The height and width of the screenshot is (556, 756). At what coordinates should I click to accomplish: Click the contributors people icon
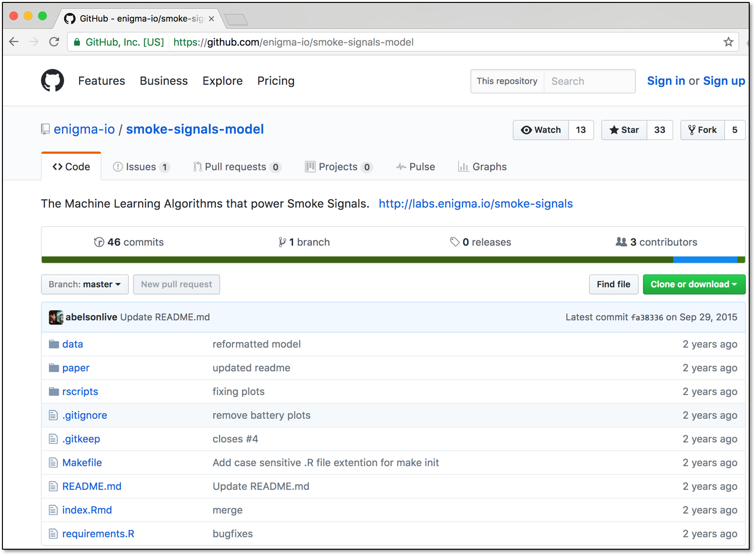coord(621,242)
